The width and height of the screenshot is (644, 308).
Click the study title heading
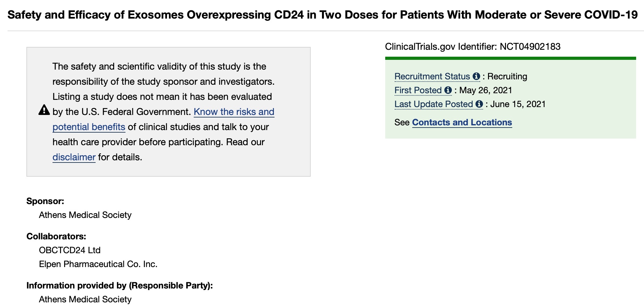[322, 15]
